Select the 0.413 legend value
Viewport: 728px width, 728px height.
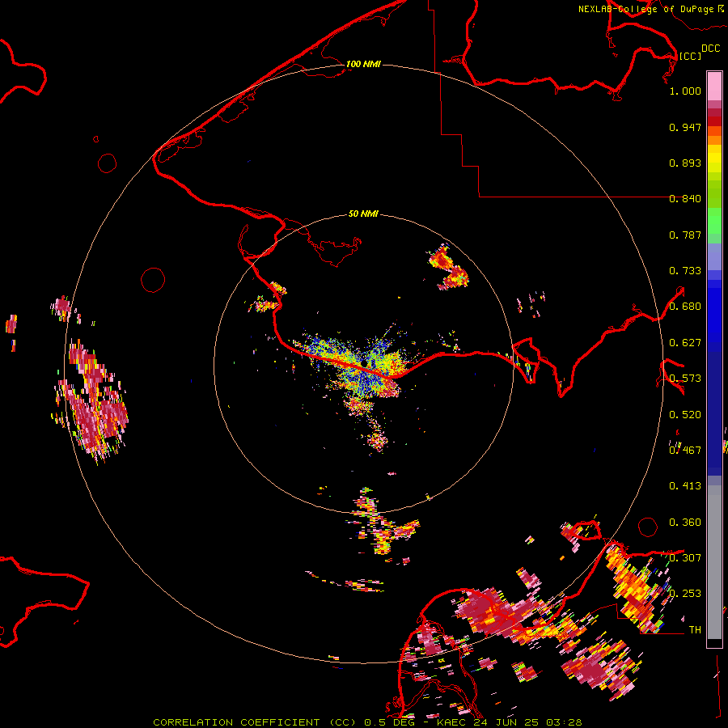pyautogui.click(x=685, y=486)
